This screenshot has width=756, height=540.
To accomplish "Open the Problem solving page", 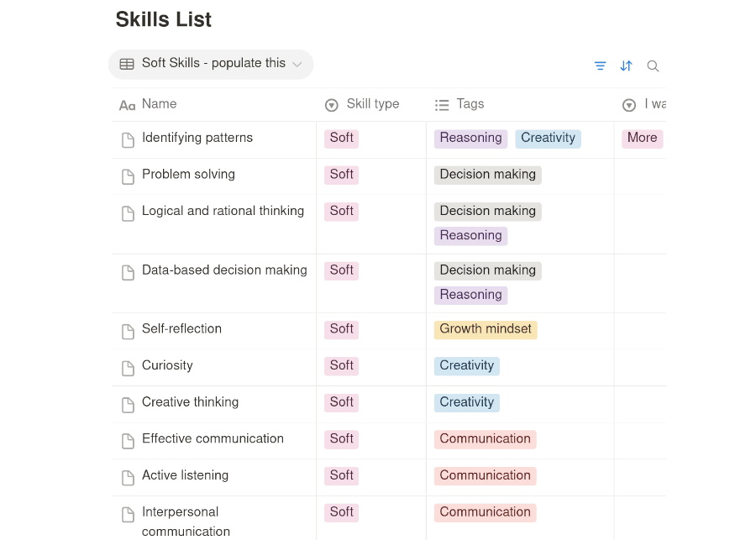I will point(188,175).
